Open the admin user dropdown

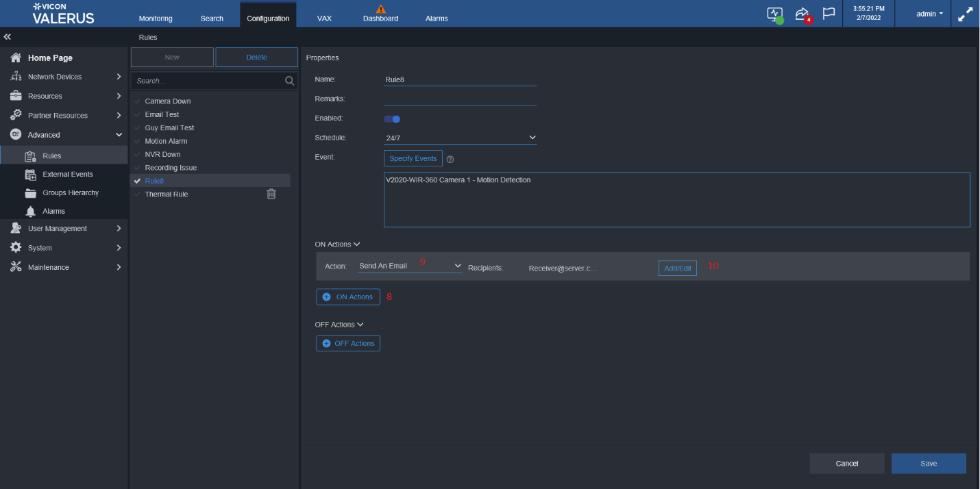[x=929, y=14]
